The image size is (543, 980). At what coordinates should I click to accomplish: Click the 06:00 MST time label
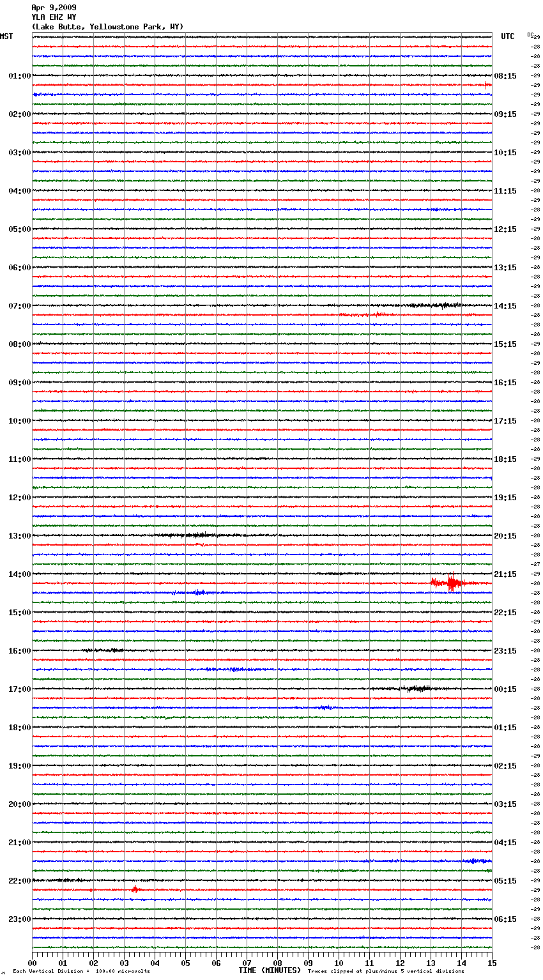[20, 268]
